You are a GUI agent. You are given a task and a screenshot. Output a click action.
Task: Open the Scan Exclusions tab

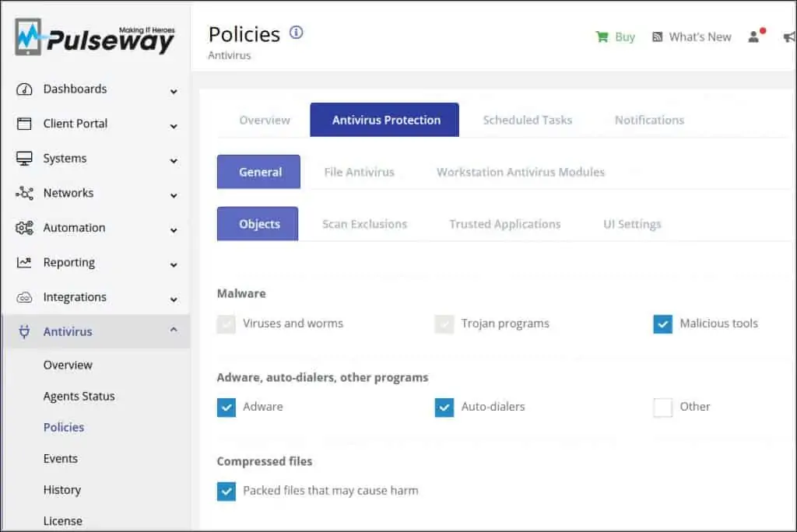pyautogui.click(x=364, y=223)
